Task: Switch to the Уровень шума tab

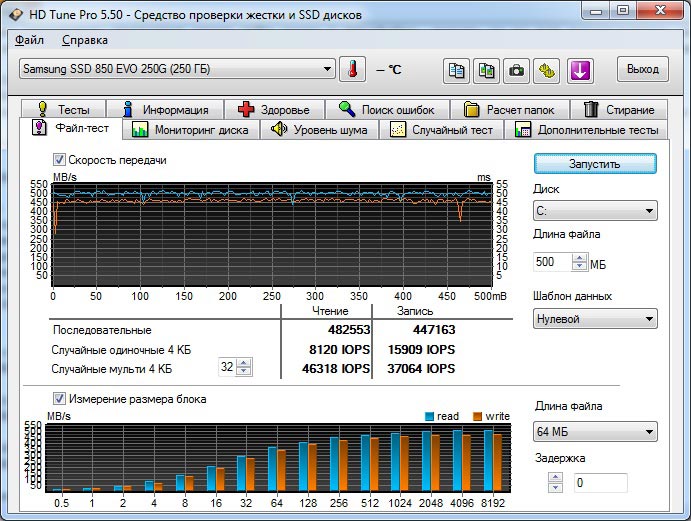Action: 320,130
